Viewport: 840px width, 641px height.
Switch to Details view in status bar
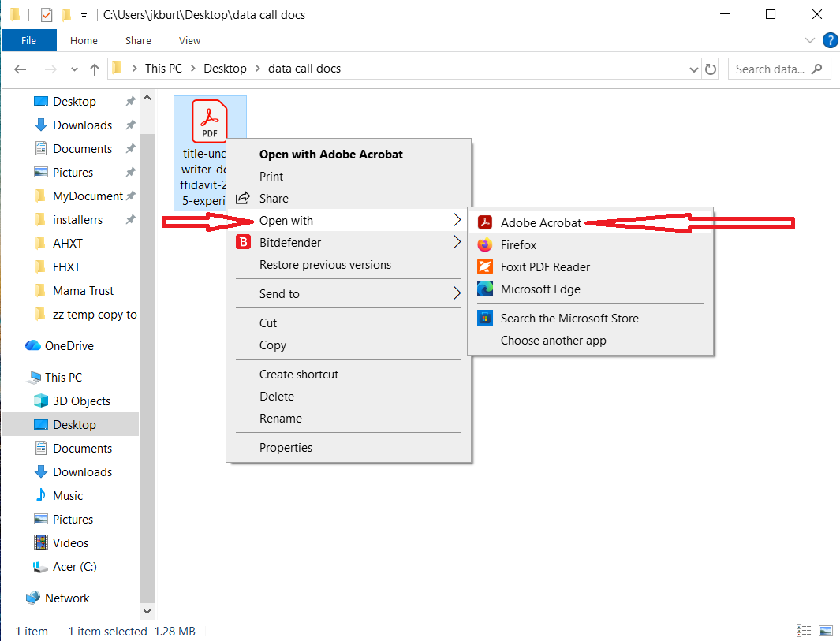[x=804, y=631]
